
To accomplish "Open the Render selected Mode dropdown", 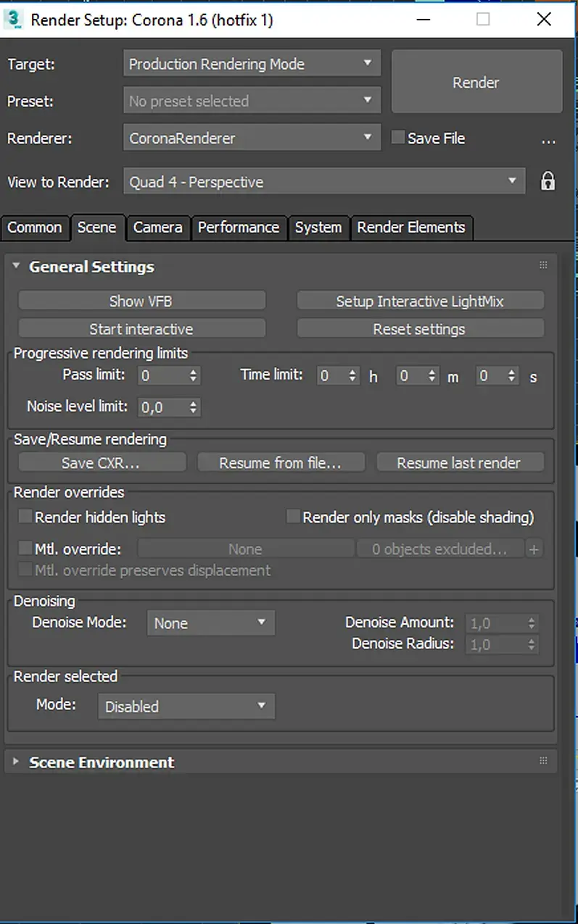I will (186, 706).
